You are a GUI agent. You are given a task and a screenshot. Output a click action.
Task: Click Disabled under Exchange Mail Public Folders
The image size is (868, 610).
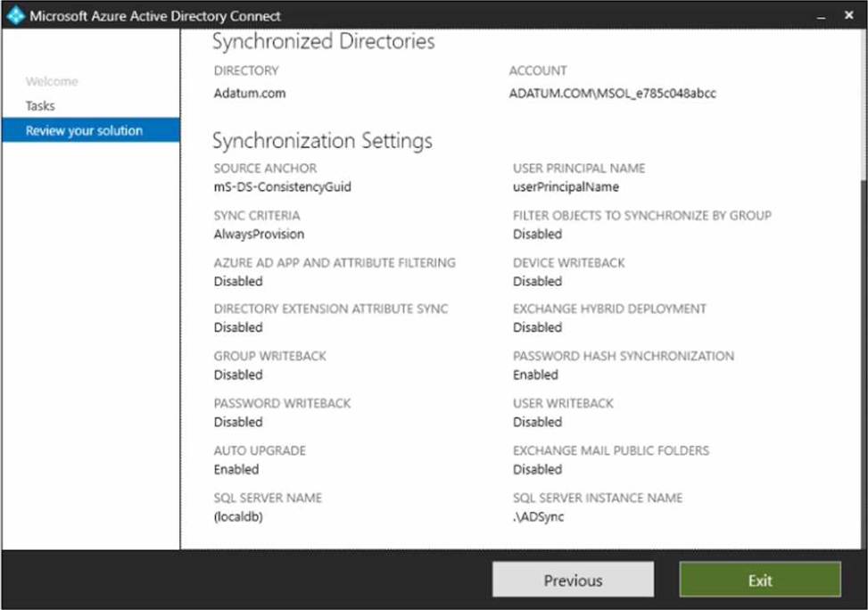tap(537, 469)
